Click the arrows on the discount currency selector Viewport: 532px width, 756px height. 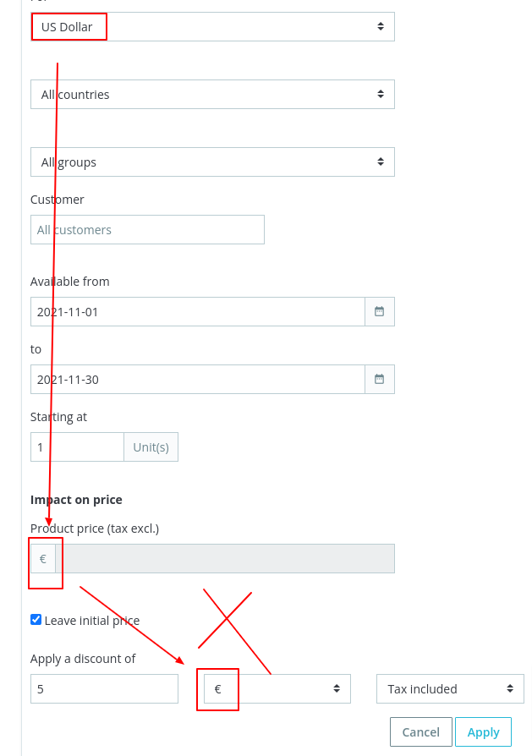tap(338, 688)
